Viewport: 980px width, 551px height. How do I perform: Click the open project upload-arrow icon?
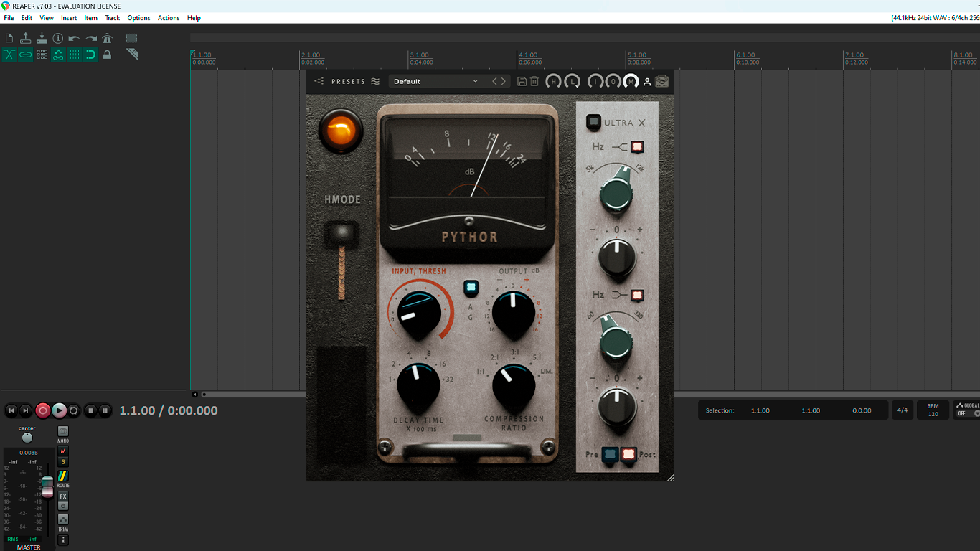(26, 38)
